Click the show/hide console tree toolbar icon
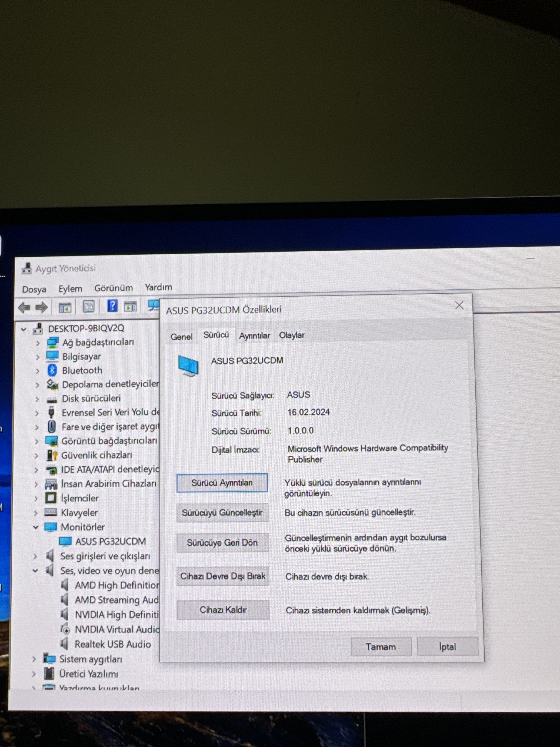Viewport: 560px width, 747px height. coord(65,307)
